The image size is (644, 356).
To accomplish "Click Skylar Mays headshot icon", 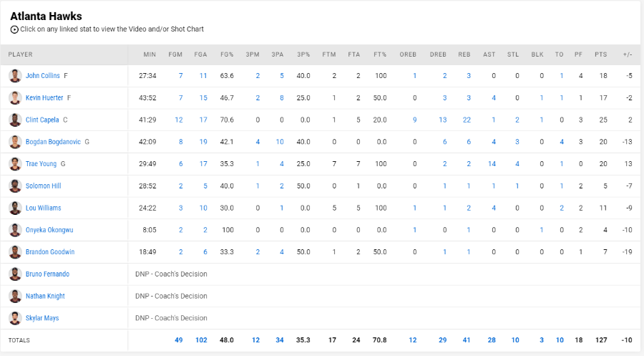I will [15, 318].
